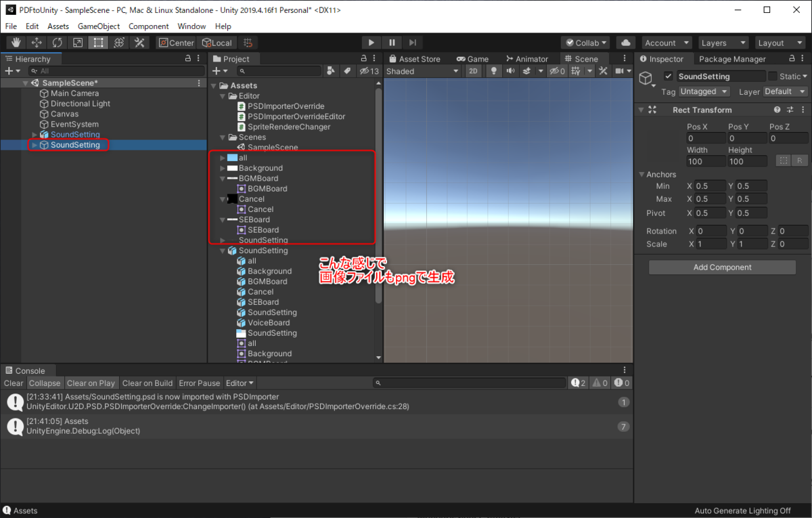Select the Hand tool
This screenshot has width=812, height=518.
coord(16,43)
